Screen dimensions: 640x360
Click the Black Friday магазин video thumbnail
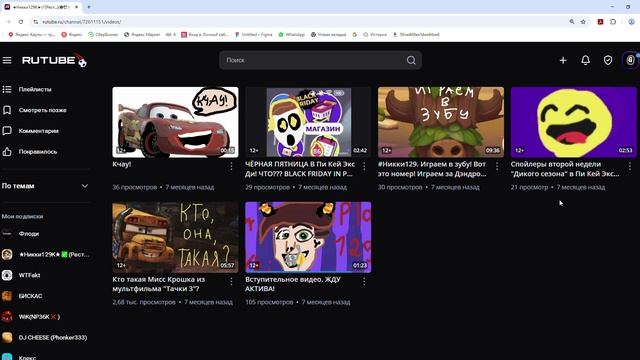coord(308,122)
